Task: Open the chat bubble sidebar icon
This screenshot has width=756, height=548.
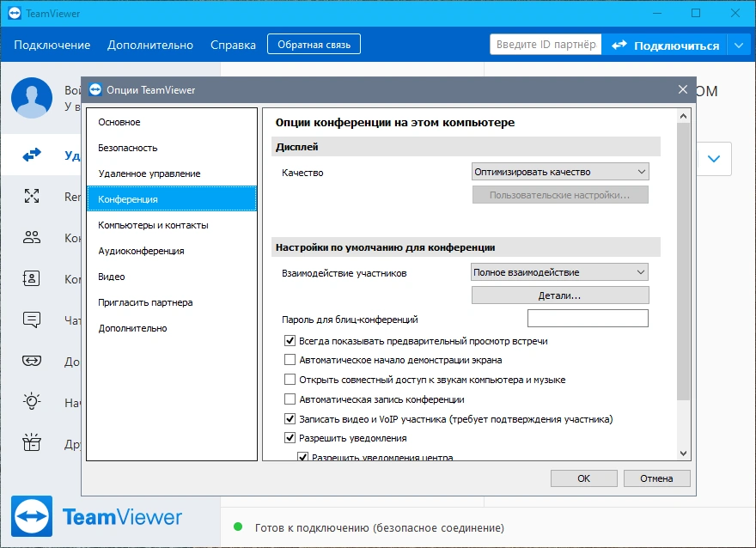Action: pyautogui.click(x=32, y=320)
